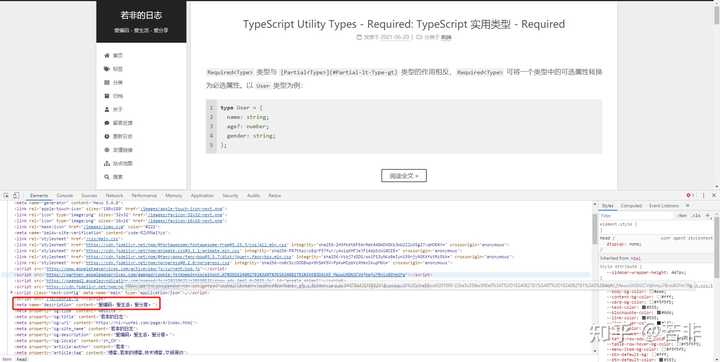The height and width of the screenshot is (362, 720).
Task: Open the tags icon in sidebar menu
Action: pos(107,69)
